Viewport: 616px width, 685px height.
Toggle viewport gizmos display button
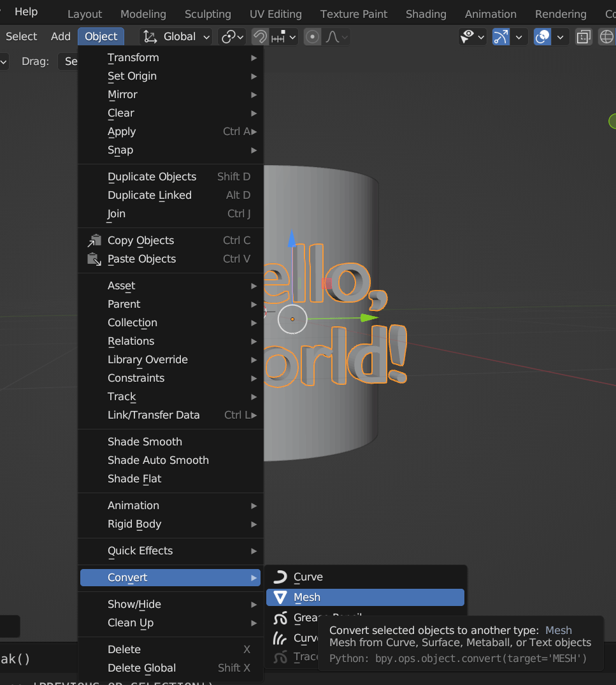501,37
